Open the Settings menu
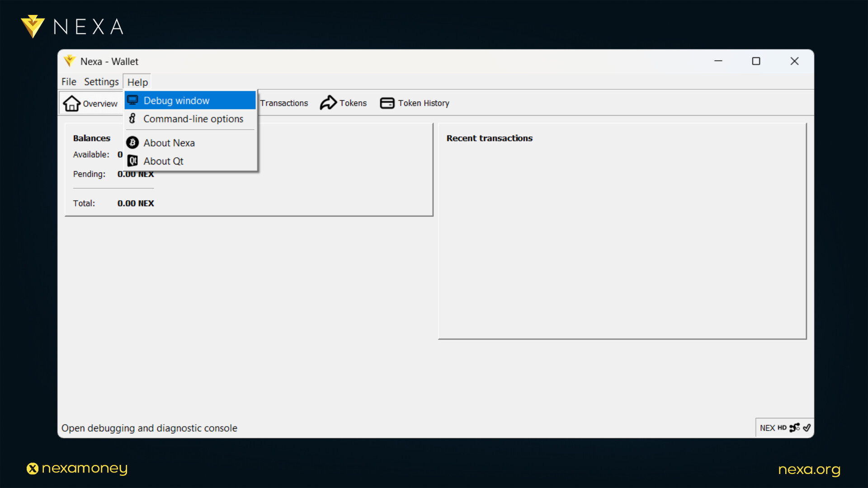The height and width of the screenshot is (488, 868). 101,82
